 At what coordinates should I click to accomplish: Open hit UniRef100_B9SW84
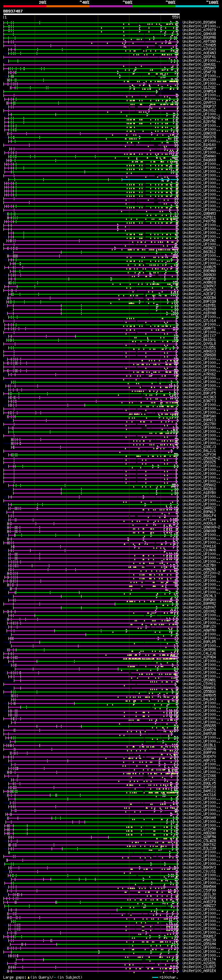(199, 23)
